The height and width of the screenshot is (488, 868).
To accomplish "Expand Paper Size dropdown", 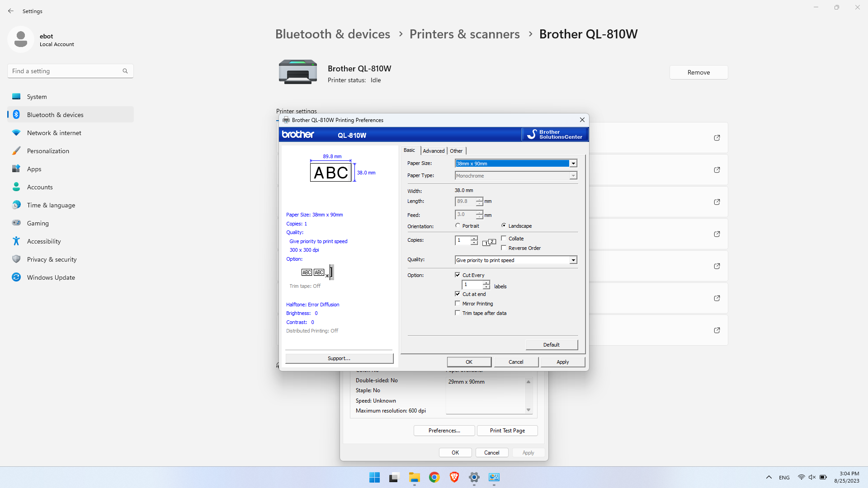I will [x=573, y=164].
